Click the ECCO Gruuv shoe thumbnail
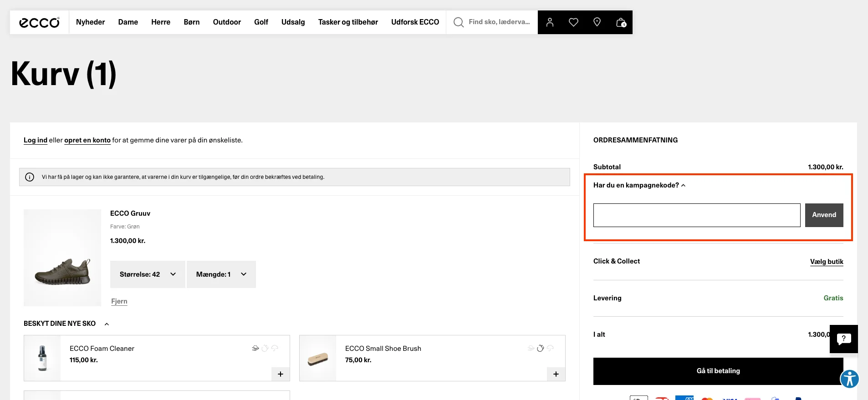 (x=62, y=258)
